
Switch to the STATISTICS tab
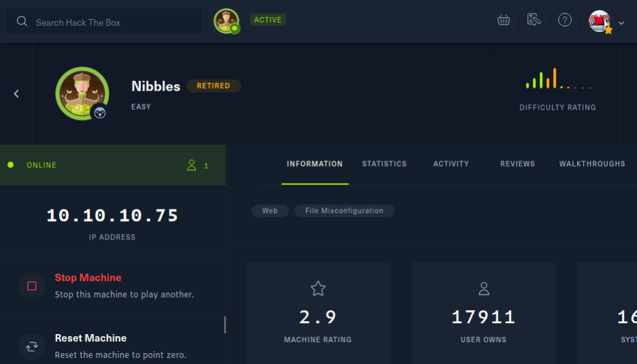[385, 164]
